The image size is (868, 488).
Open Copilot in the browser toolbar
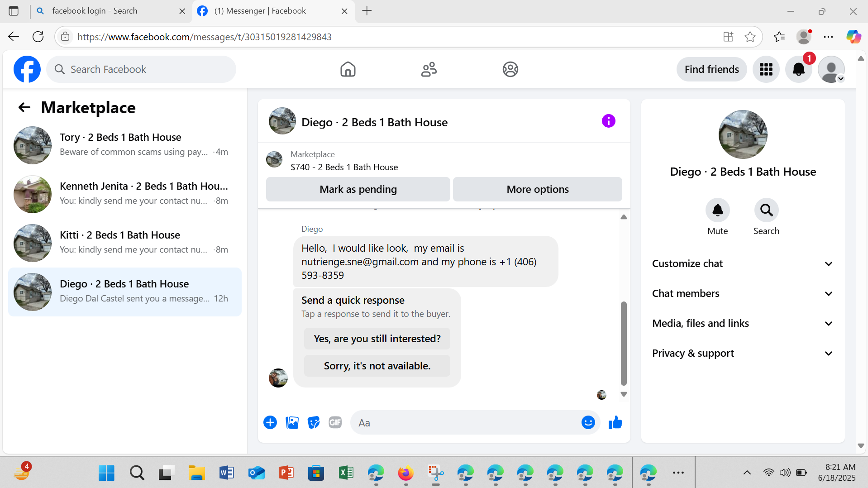854,37
